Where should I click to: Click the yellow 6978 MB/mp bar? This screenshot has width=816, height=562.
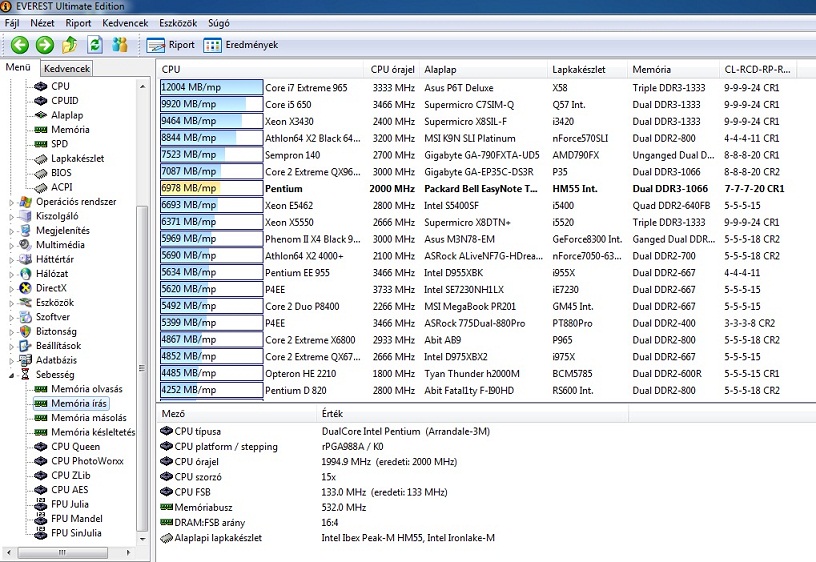pos(211,188)
